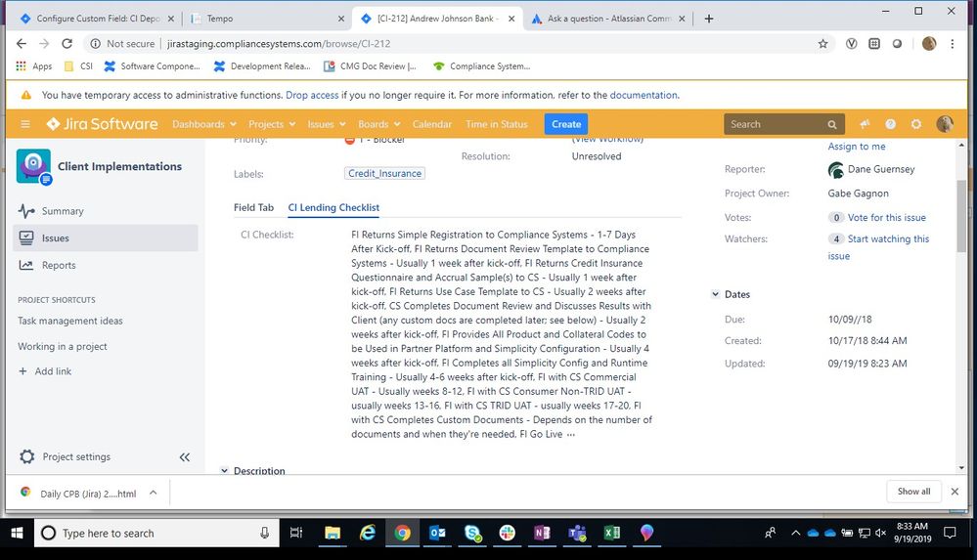Click the Drop access link
Screen dimensions: 977x560
[x=312, y=96]
